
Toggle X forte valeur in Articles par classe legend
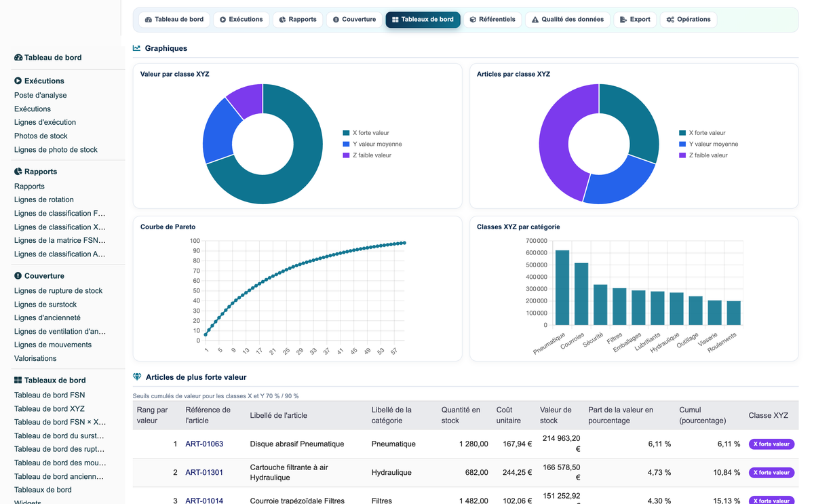point(702,133)
